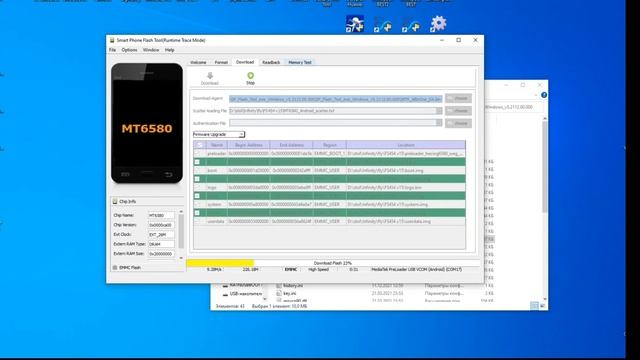Open the gear desktop shortcut icon
640x360 pixels.
tap(438, 24)
